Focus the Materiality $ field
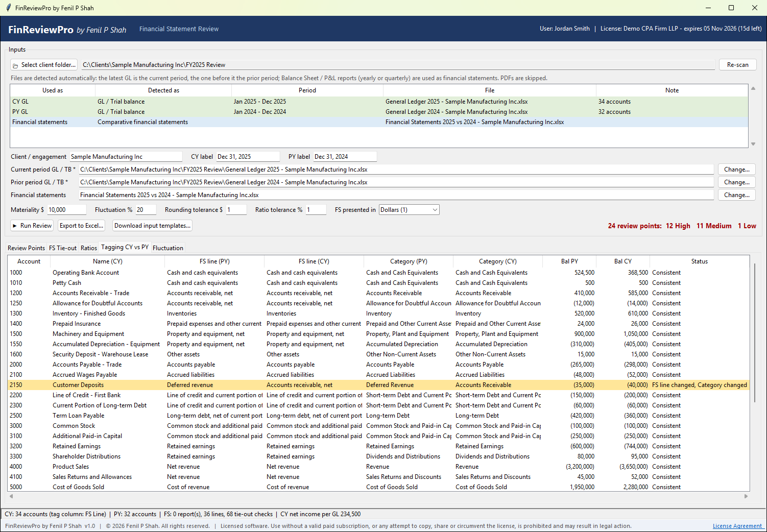Image resolution: width=767 pixels, height=532 pixels. pyautogui.click(x=67, y=210)
